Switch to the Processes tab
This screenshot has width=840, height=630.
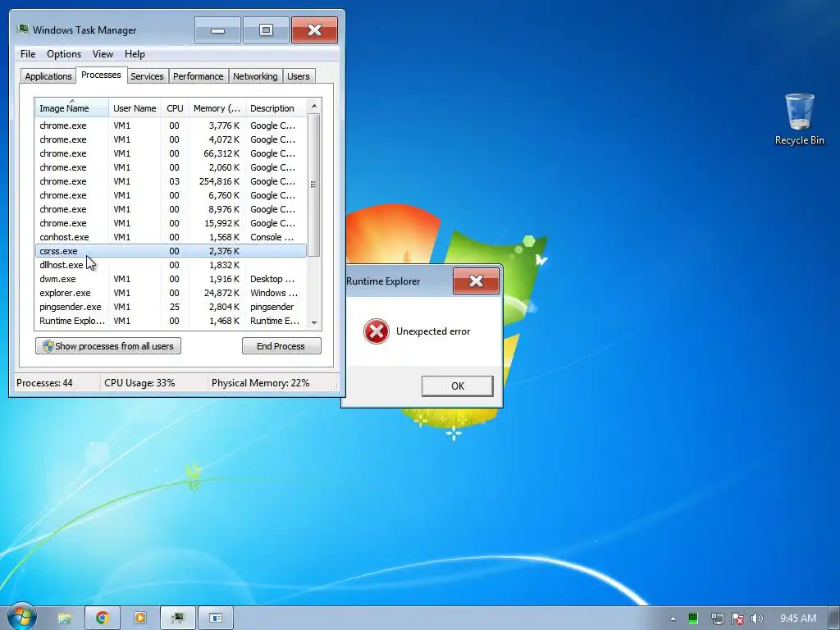[x=101, y=75]
